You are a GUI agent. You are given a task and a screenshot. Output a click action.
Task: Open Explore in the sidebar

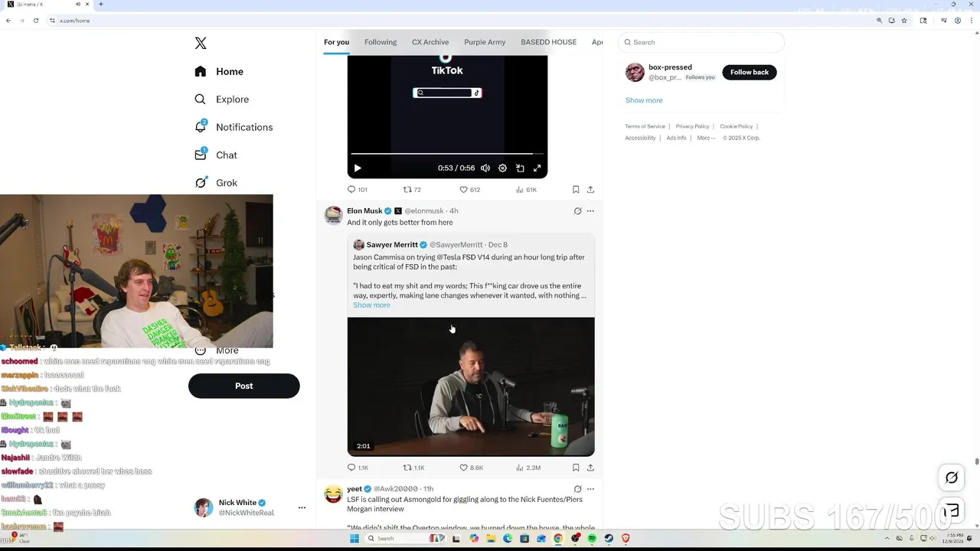click(x=221, y=99)
